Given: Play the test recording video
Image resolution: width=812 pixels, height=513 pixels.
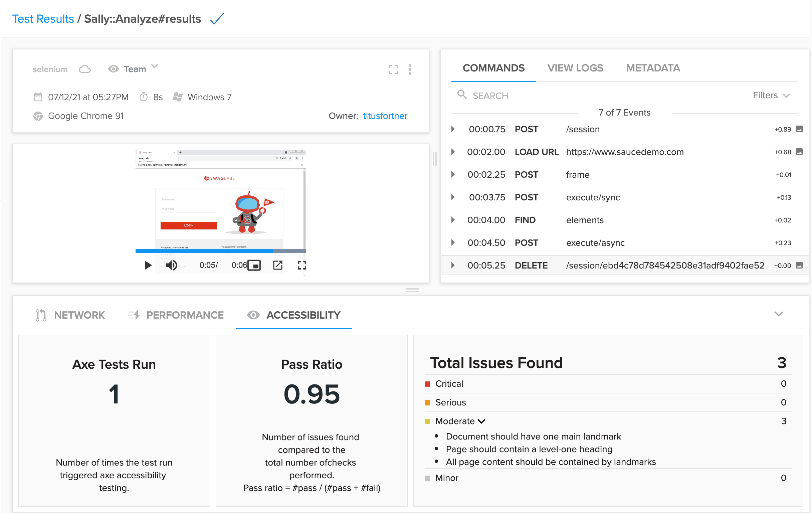Looking at the screenshot, I should [148, 265].
